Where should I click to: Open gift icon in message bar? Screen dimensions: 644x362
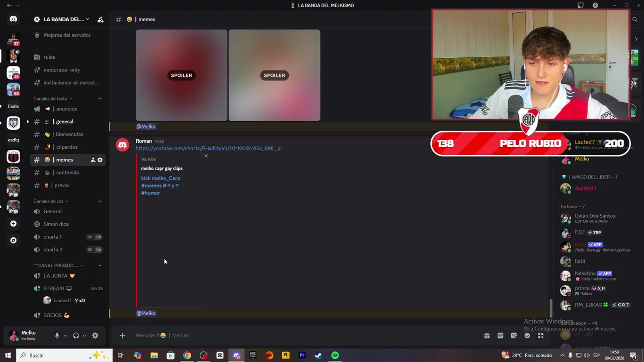487,335
